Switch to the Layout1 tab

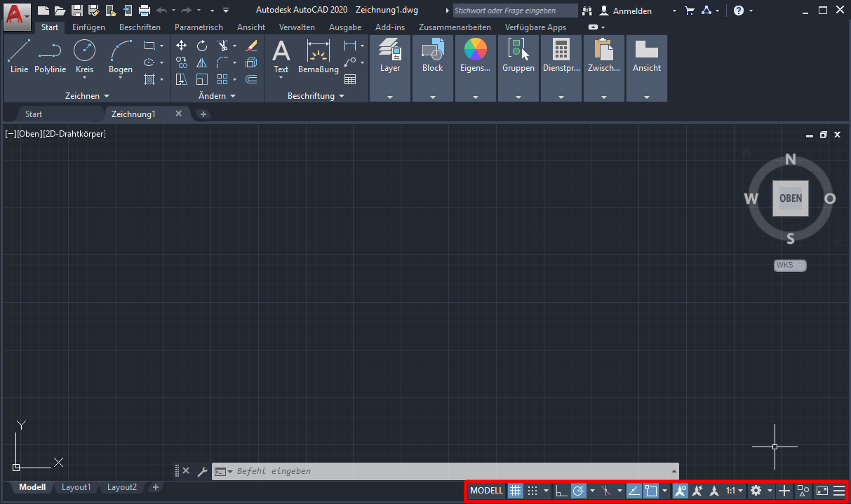(x=76, y=487)
